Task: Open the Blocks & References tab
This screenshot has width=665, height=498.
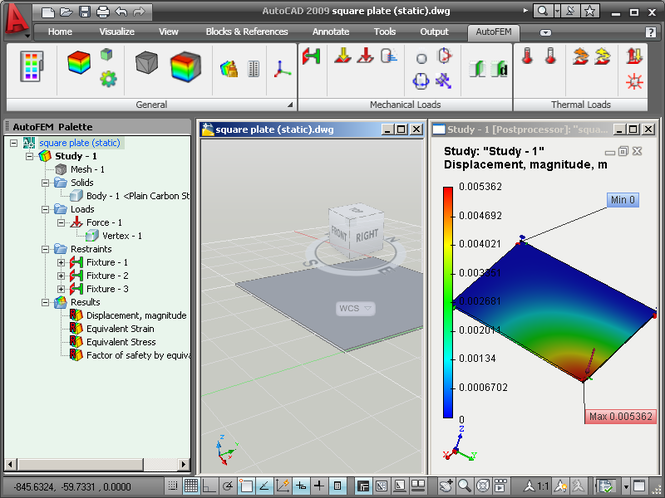Action: 247,32
